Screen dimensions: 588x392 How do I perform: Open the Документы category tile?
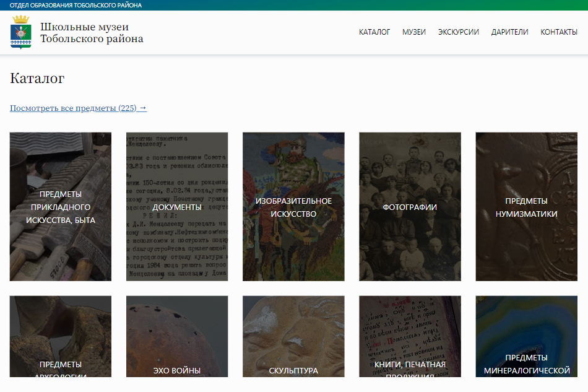(x=177, y=207)
